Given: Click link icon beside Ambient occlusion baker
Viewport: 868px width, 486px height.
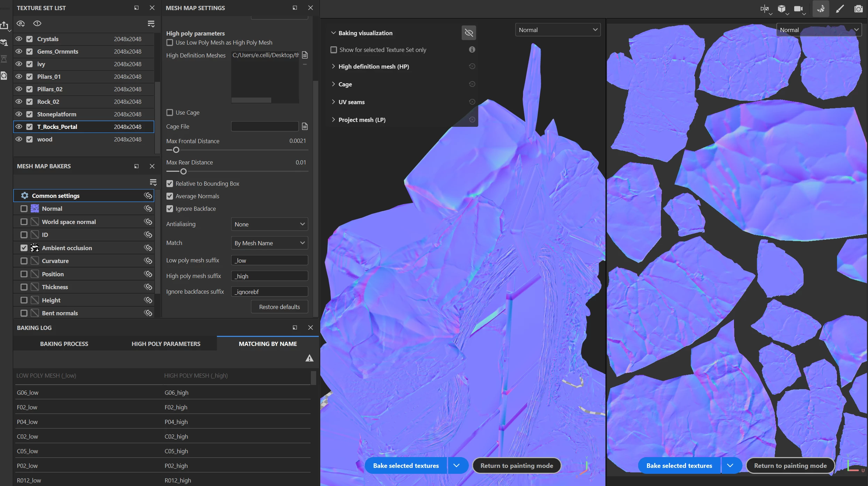Looking at the screenshot, I should pos(148,248).
